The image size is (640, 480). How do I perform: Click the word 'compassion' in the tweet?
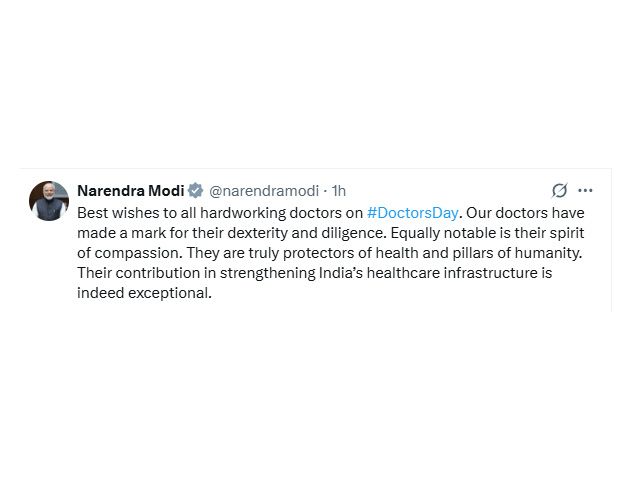pos(136,253)
